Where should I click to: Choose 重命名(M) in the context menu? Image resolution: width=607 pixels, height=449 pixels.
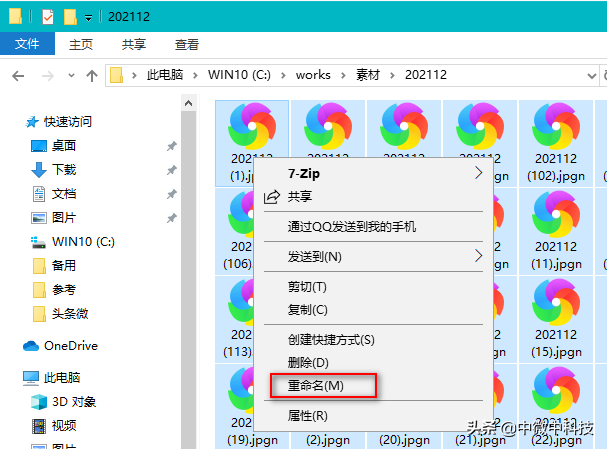(374, 386)
